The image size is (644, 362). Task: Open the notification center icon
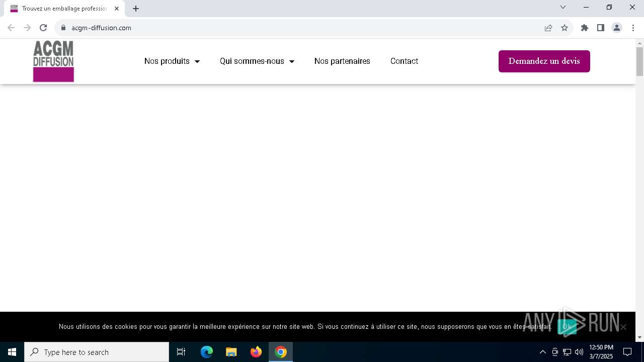tap(627, 352)
